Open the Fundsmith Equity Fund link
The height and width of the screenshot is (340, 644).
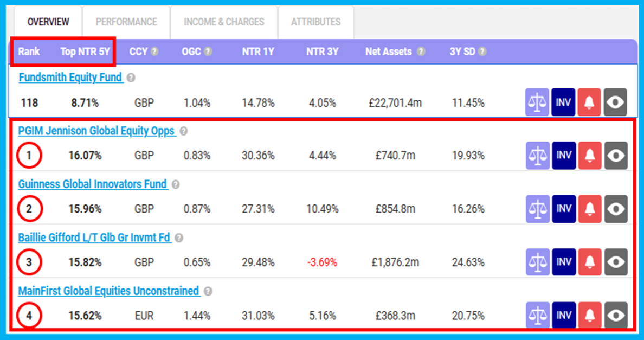pyautogui.click(x=71, y=77)
